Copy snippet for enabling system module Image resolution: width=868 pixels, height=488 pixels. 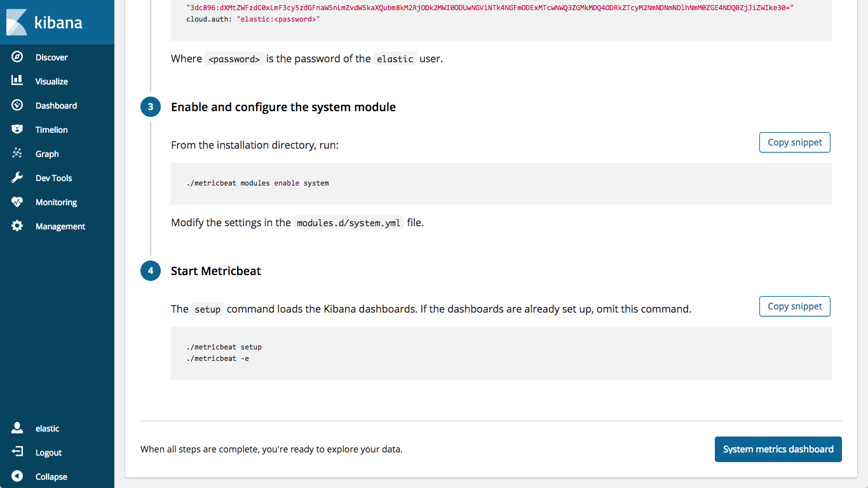coord(794,142)
